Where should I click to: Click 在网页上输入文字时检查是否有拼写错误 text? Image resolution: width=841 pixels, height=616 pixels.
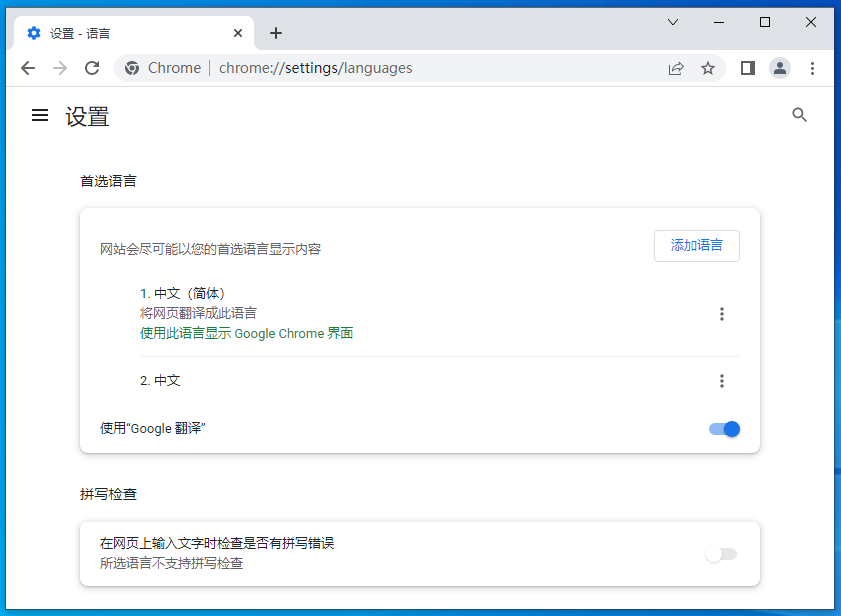tap(217, 543)
